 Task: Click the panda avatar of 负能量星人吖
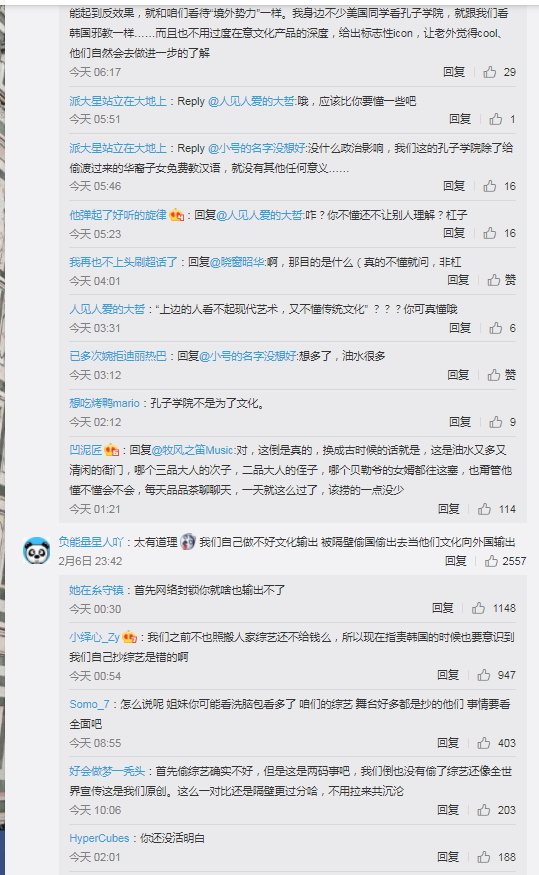click(x=37, y=551)
